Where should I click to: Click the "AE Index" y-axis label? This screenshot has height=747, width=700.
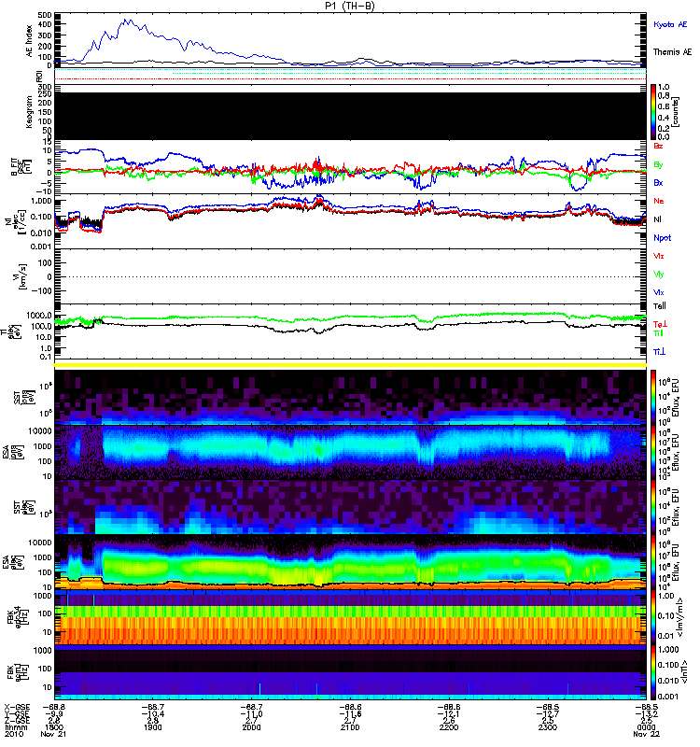pyautogui.click(x=30, y=41)
